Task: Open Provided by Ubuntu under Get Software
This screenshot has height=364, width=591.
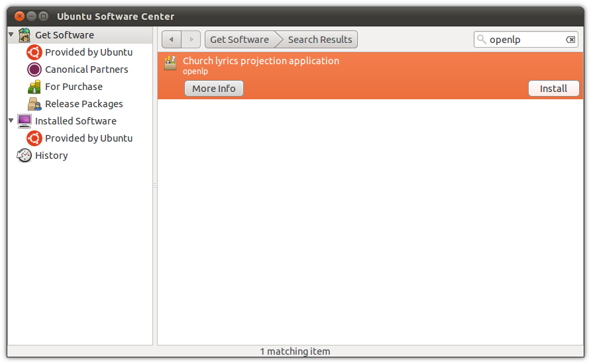Action: 89,52
